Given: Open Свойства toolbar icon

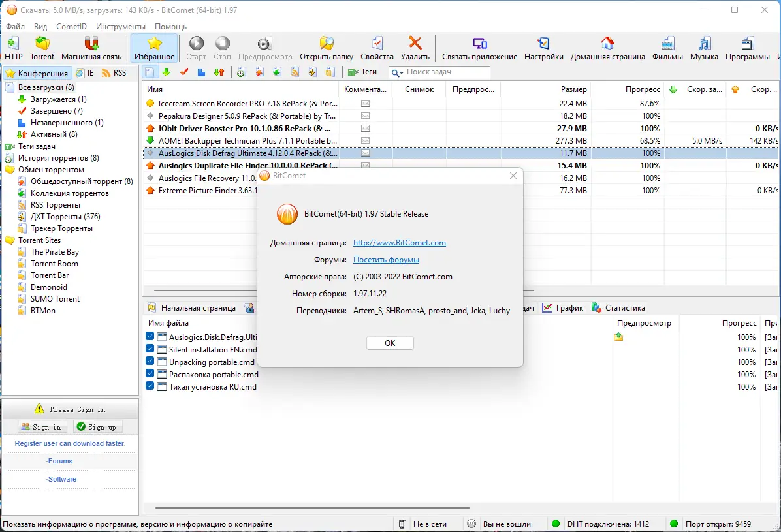Looking at the screenshot, I should pos(377,44).
